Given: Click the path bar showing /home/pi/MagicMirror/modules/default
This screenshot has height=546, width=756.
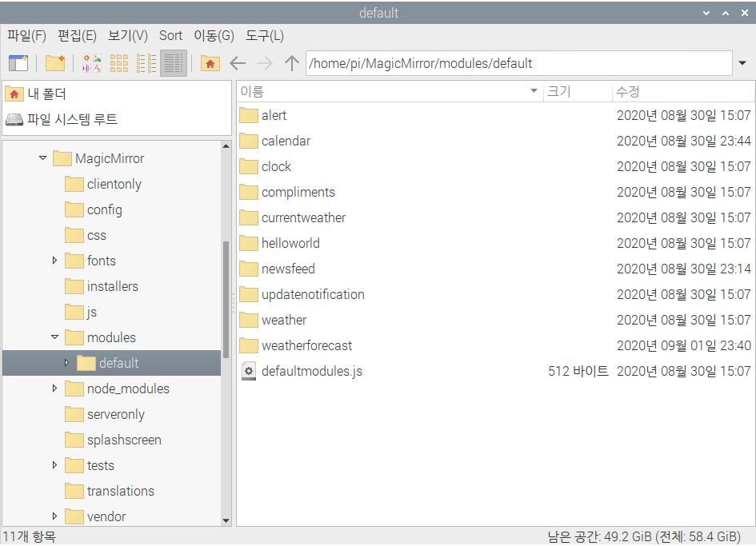Looking at the screenshot, I should coord(518,63).
